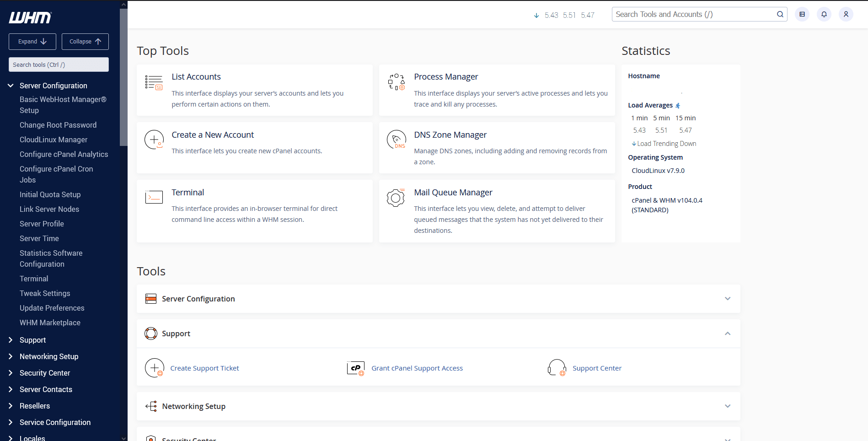Click the DNS Zone Manager icon
The width and height of the screenshot is (868, 441).
point(396,140)
